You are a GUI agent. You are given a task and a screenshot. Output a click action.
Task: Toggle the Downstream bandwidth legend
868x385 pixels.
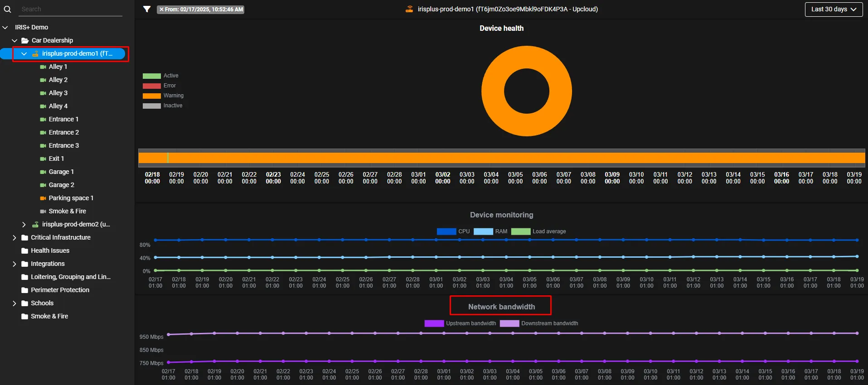(539, 323)
